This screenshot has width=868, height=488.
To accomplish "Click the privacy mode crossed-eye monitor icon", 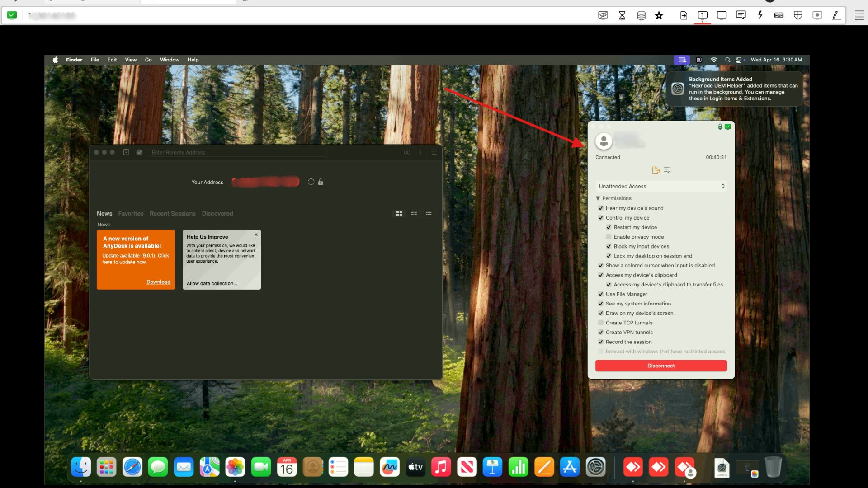I will pyautogui.click(x=603, y=15).
